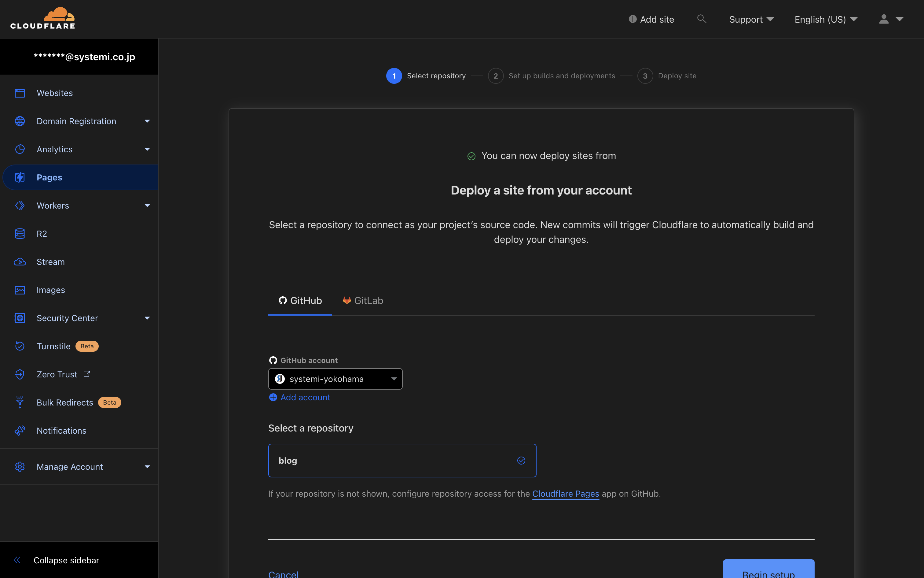Click the Security Center icon

pos(20,318)
